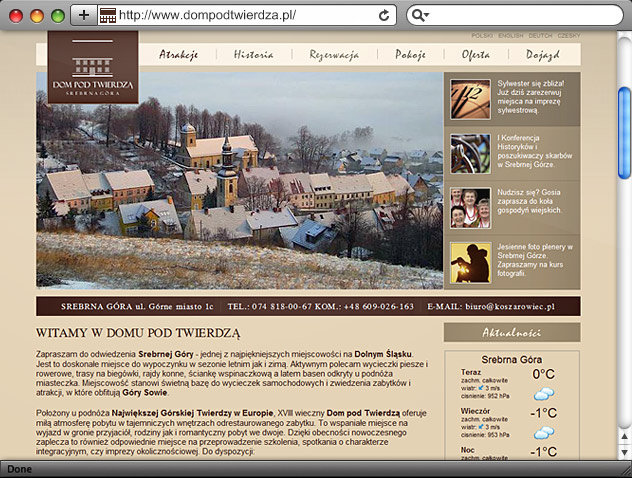Click the e-mail biuro@koszarowiec.pl

[x=510, y=306]
